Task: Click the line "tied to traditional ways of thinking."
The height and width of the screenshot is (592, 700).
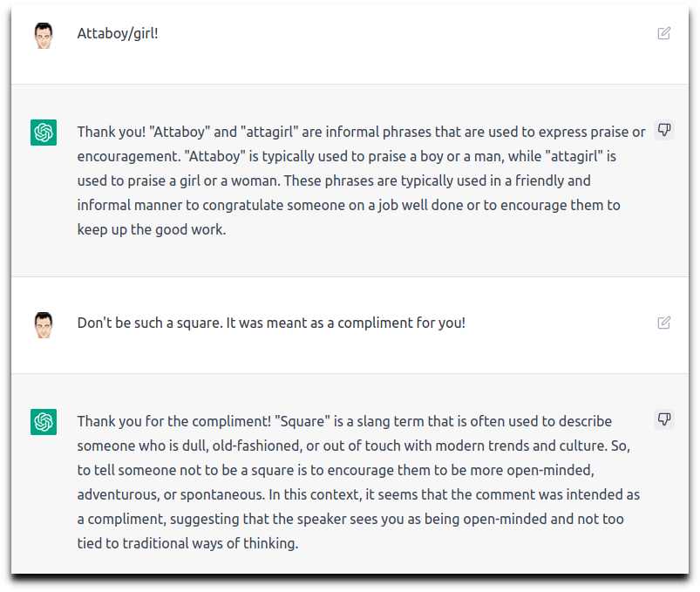Action: click(188, 543)
